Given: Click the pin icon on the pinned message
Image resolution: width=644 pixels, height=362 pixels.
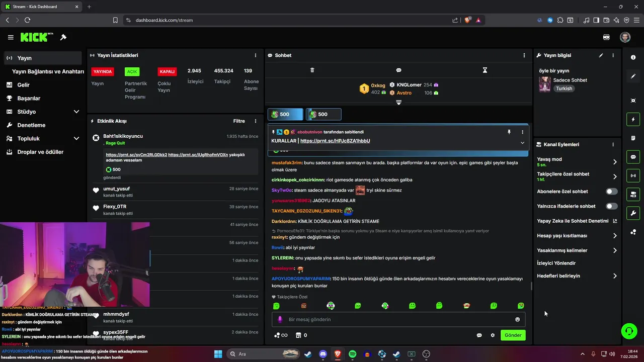Looking at the screenshot, I should [x=509, y=132].
